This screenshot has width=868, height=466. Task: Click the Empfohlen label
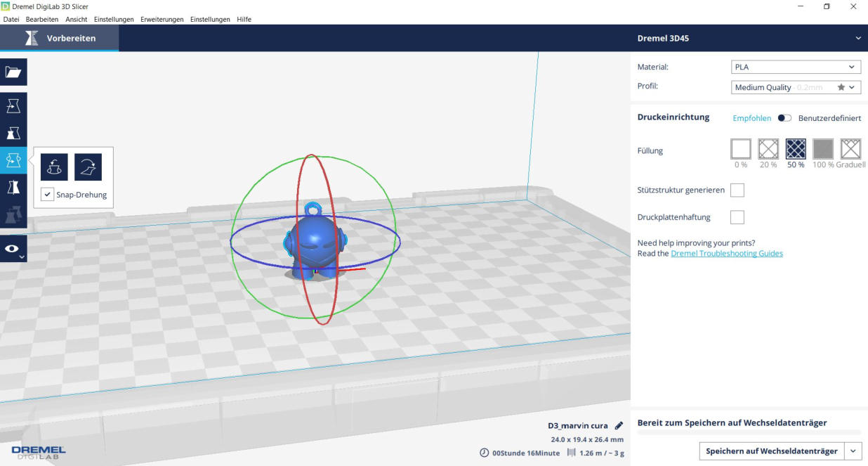click(751, 118)
